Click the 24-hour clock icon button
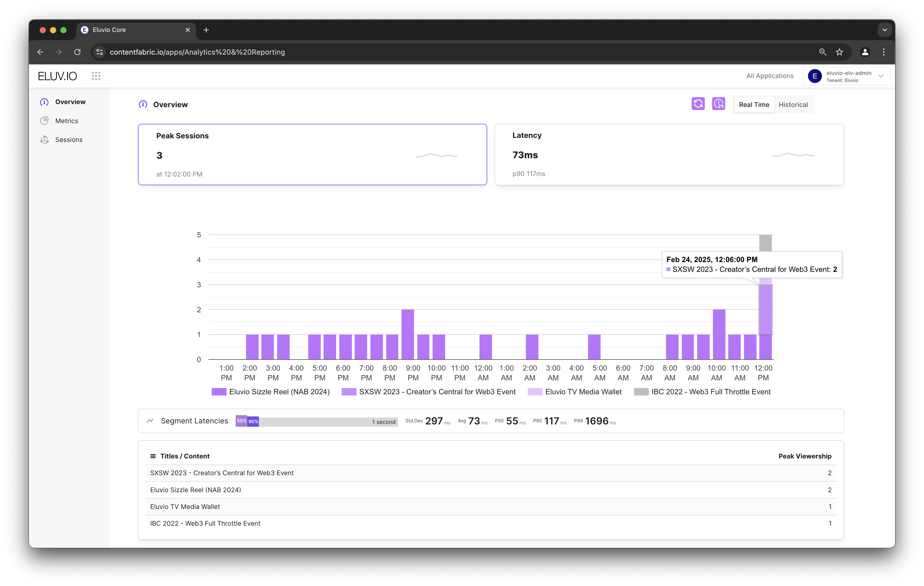The image size is (924, 586). pyautogui.click(x=718, y=104)
